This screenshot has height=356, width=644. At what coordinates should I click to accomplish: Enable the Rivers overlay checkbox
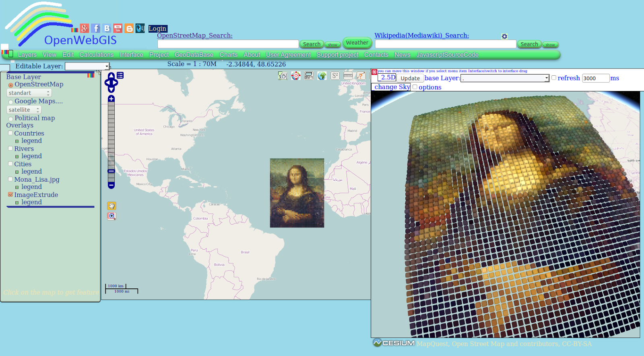(x=10, y=148)
